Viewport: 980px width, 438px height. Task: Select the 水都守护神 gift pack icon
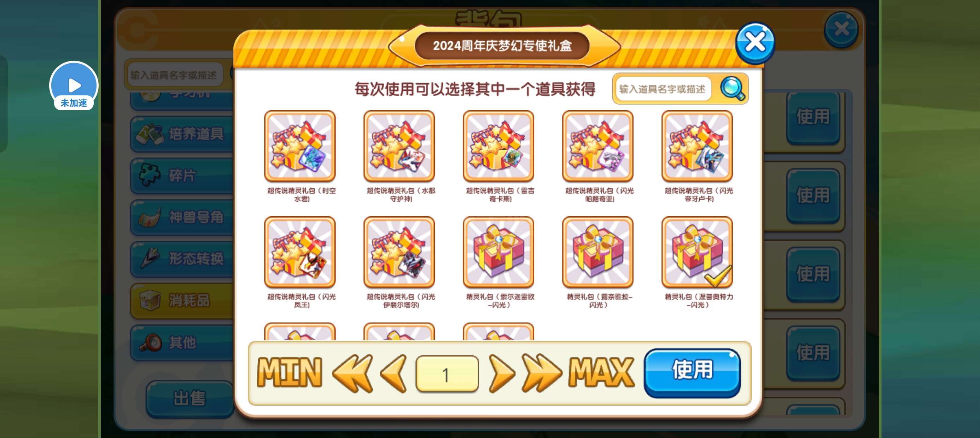point(399,146)
